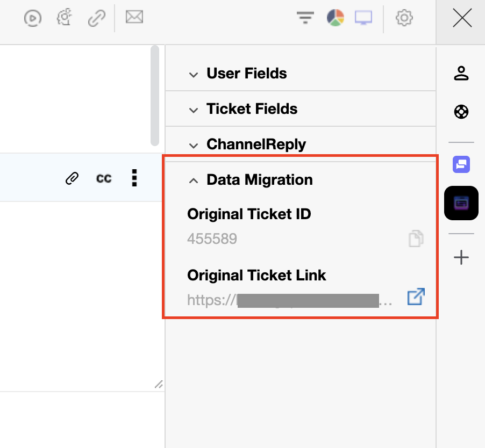Screen dimensions: 485x448
Task: Click the plus icon to add sidebar app
Action: (461, 258)
